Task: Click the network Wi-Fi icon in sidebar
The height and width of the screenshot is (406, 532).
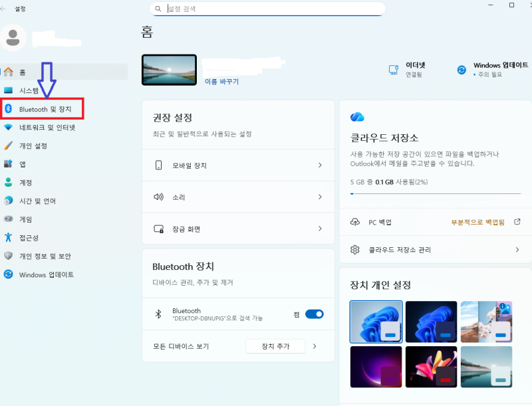Action: 8,127
